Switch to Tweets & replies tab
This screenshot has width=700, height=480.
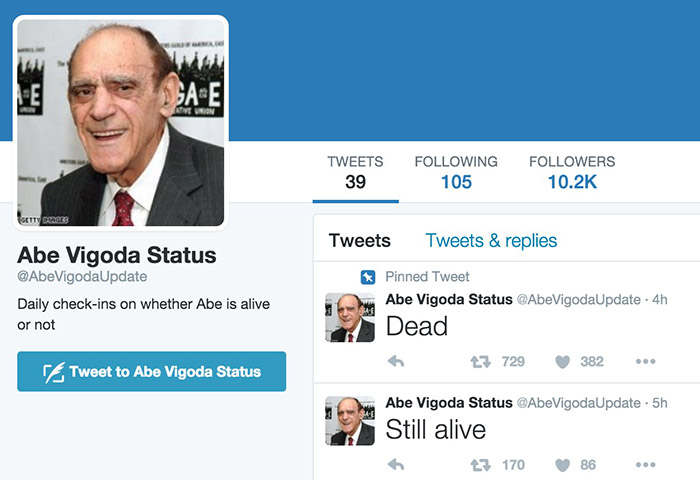click(x=491, y=241)
